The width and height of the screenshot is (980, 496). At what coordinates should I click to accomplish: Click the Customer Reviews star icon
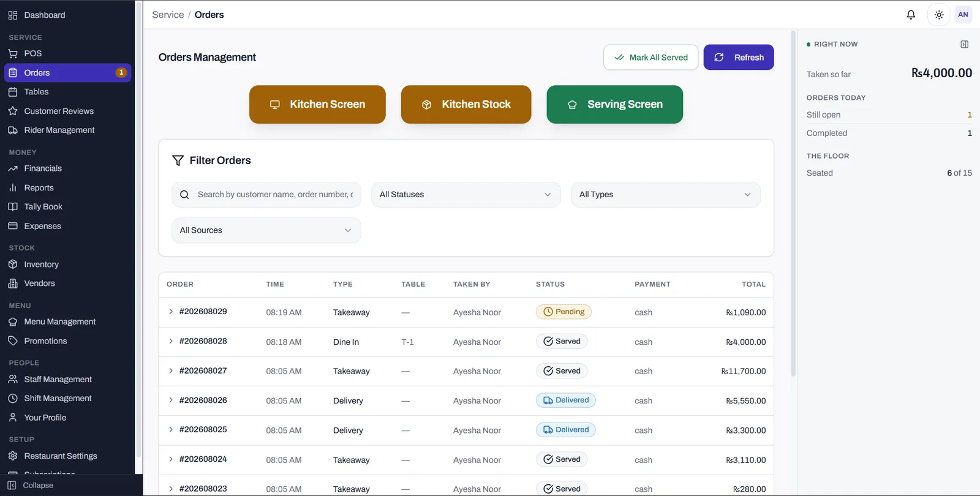point(13,111)
